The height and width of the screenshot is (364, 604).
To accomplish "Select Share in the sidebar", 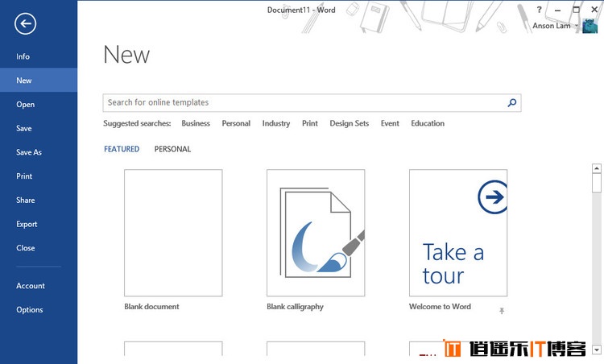I will [x=26, y=200].
